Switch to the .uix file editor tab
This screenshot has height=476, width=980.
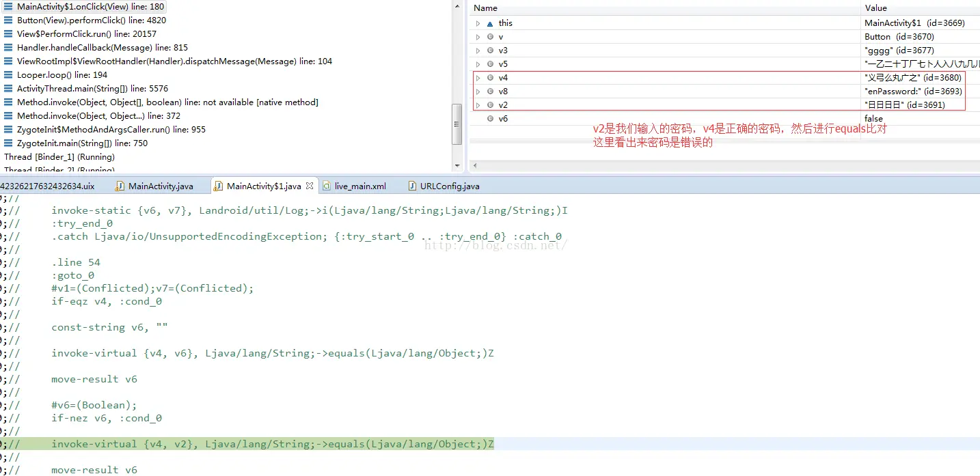tap(48, 186)
